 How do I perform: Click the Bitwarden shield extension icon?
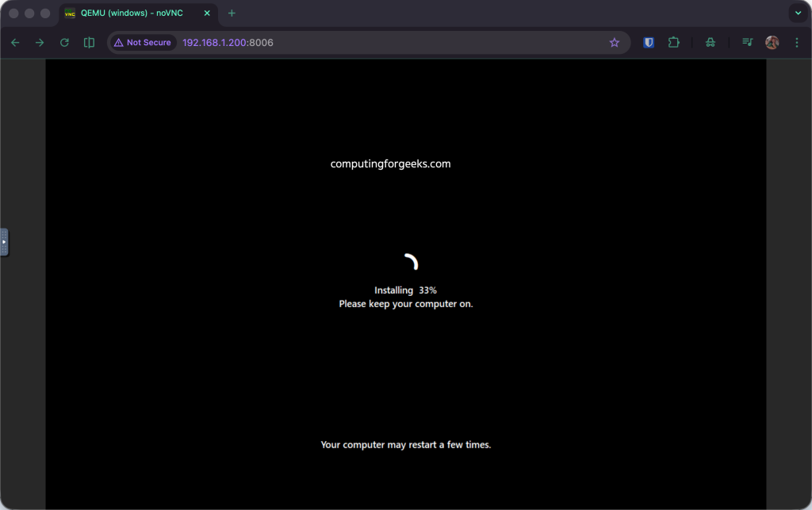(648, 42)
